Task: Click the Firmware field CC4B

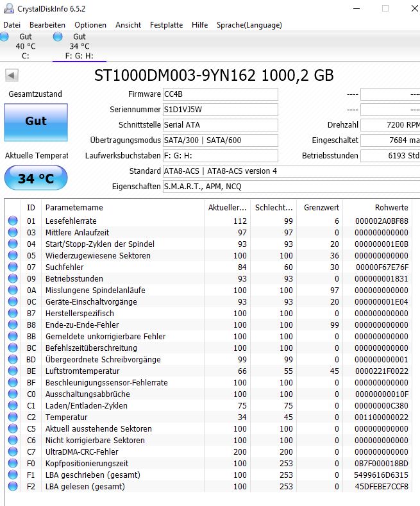Action: pyautogui.click(x=221, y=94)
